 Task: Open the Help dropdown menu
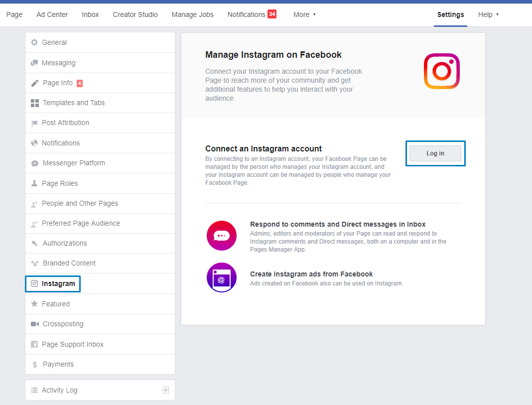(488, 14)
